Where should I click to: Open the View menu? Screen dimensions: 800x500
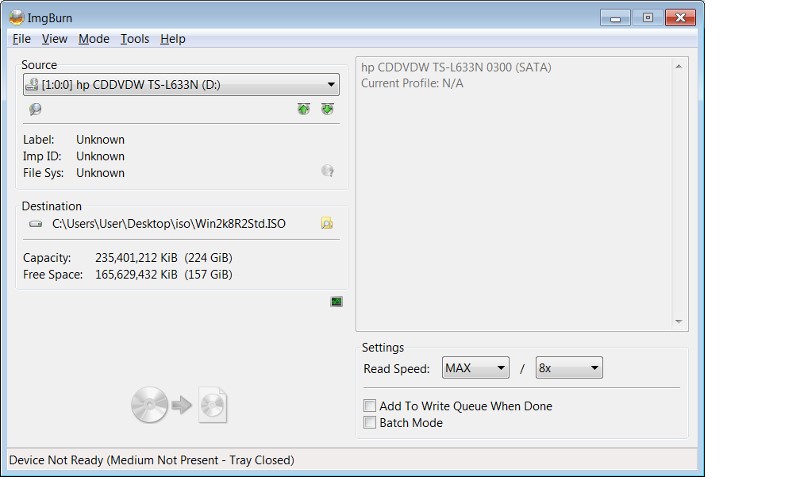[x=55, y=39]
